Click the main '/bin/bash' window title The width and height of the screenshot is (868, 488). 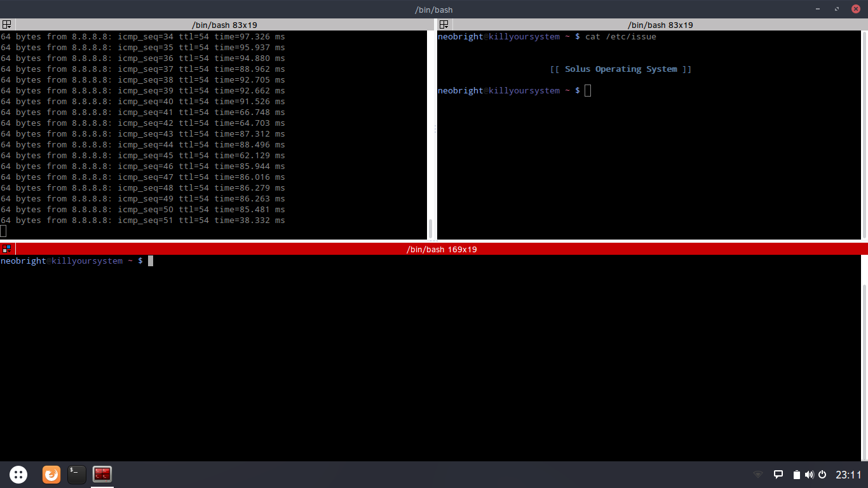433,10
